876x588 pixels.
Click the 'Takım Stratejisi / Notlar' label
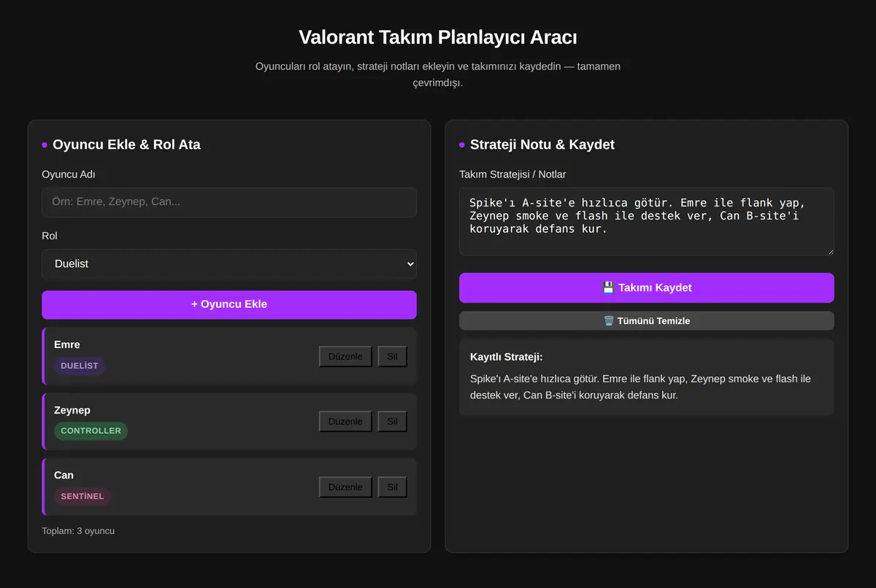tap(512, 174)
